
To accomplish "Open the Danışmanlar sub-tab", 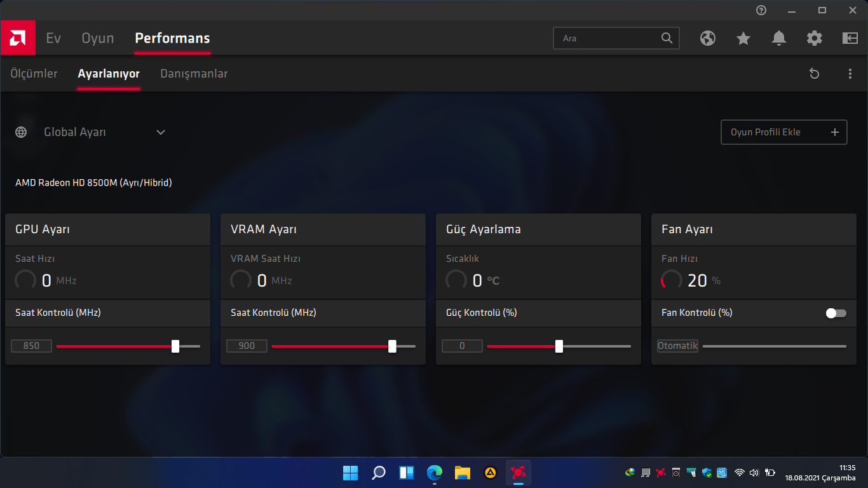I will [194, 74].
